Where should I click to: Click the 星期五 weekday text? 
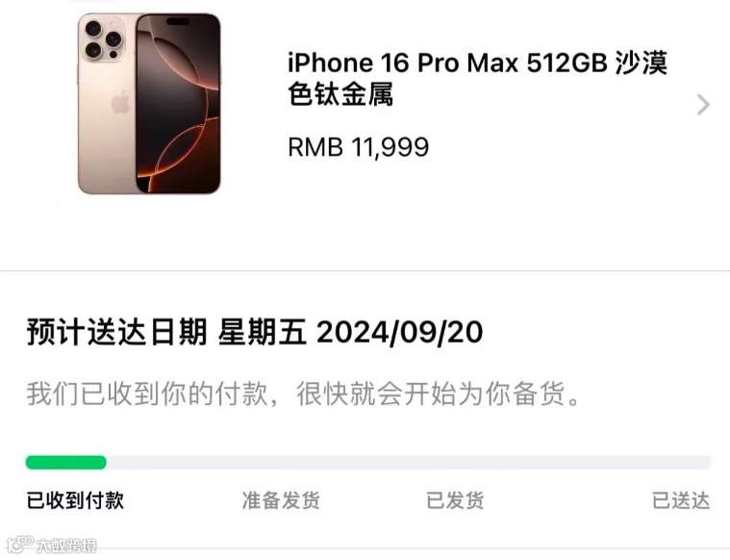(x=263, y=332)
